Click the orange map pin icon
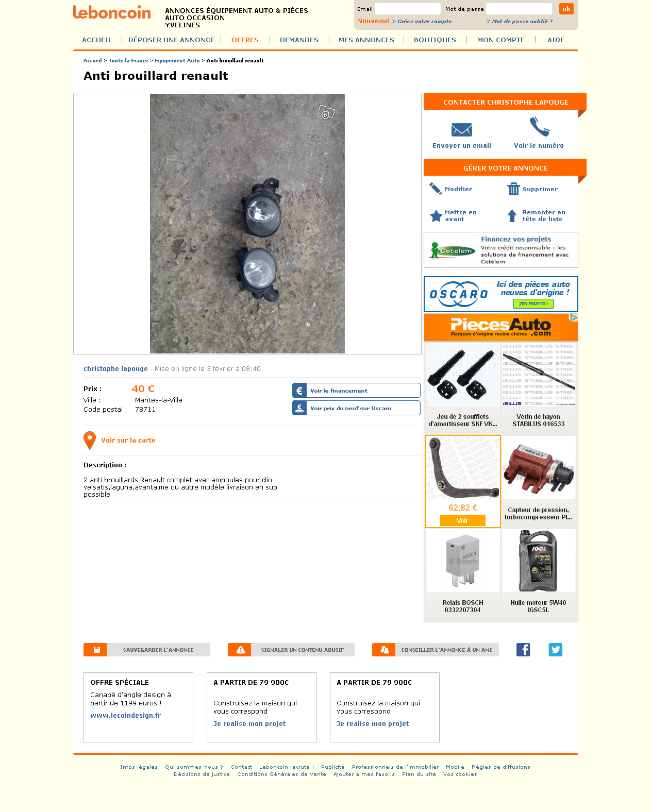Viewport: 651px width, 812px height. 90,441
